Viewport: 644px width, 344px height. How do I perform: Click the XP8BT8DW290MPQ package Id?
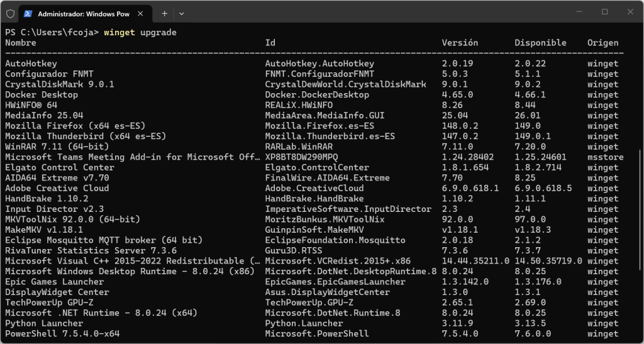point(302,157)
